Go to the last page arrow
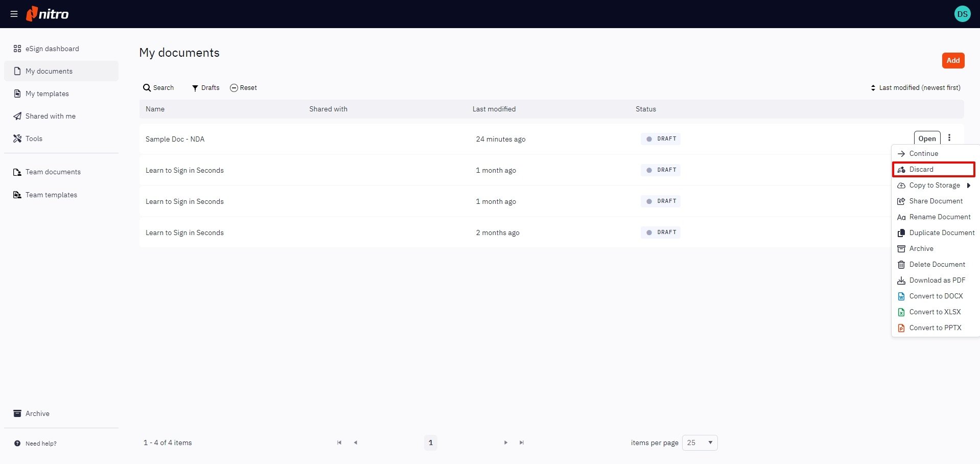 pyautogui.click(x=522, y=443)
